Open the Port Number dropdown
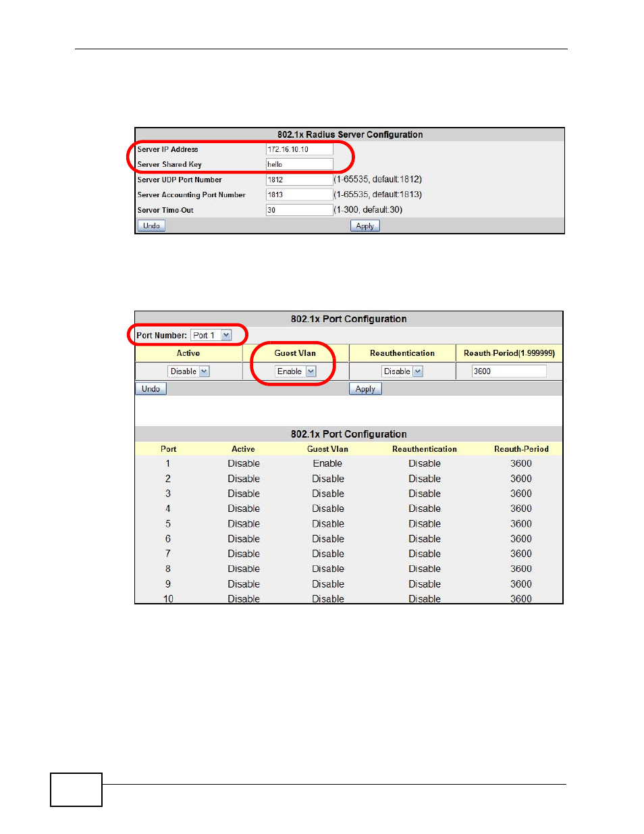644x834 pixels. [211, 335]
